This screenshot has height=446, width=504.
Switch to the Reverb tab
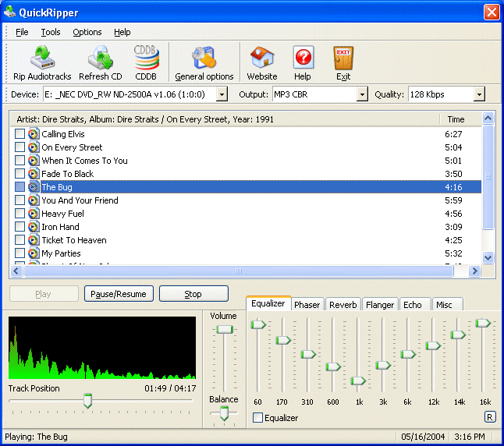[x=343, y=305]
